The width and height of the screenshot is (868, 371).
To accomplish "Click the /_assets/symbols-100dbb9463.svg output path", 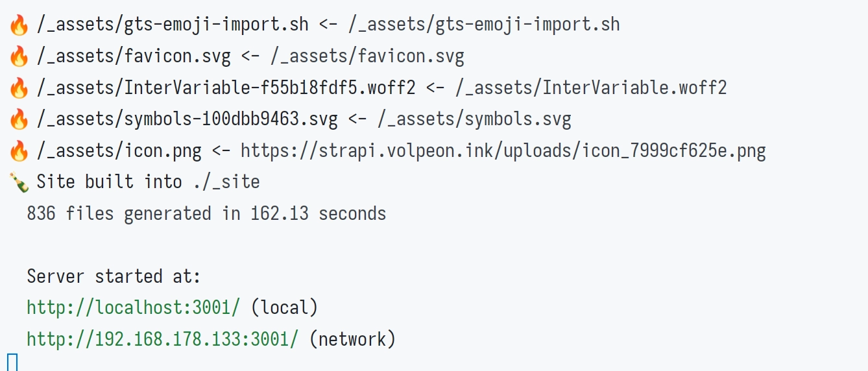I will [187, 119].
